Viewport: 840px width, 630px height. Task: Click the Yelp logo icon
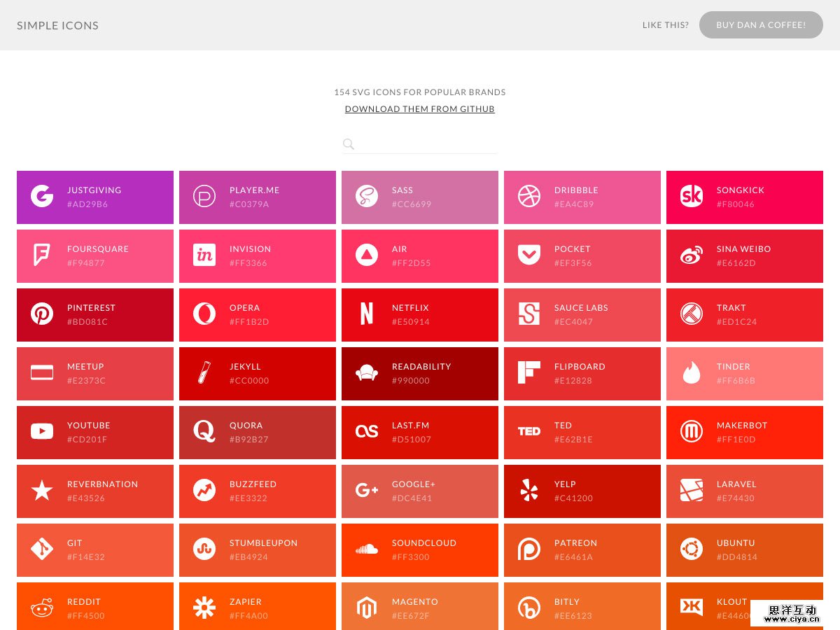(529, 490)
